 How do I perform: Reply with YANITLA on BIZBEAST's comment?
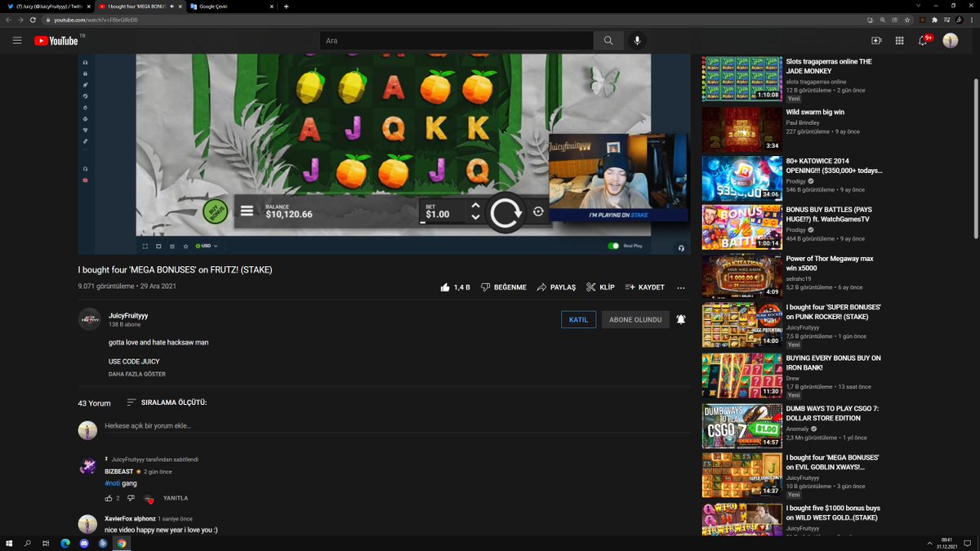coord(176,498)
